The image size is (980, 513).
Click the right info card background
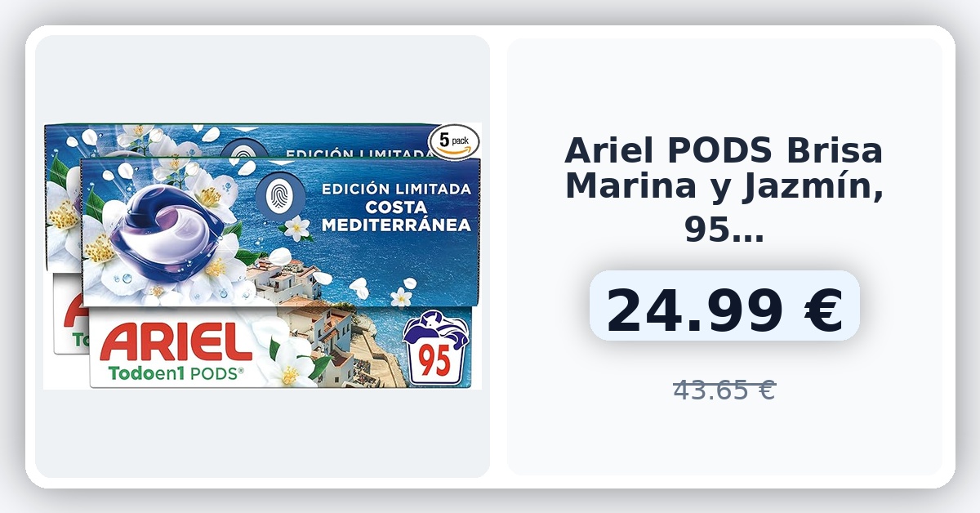724,441
